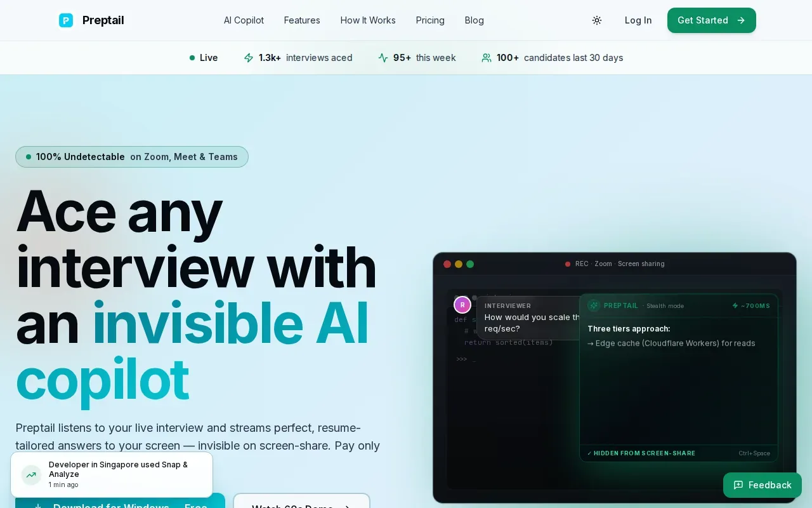This screenshot has width=812, height=508.
Task: Visit the Blog nav link
Action: click(475, 20)
